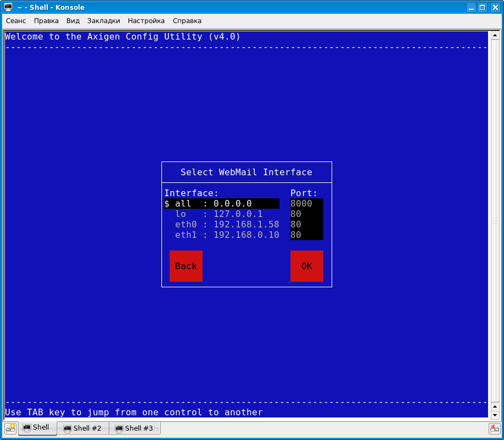Open the Сеанс menu
Screen dimensions: 504x440
point(16,21)
